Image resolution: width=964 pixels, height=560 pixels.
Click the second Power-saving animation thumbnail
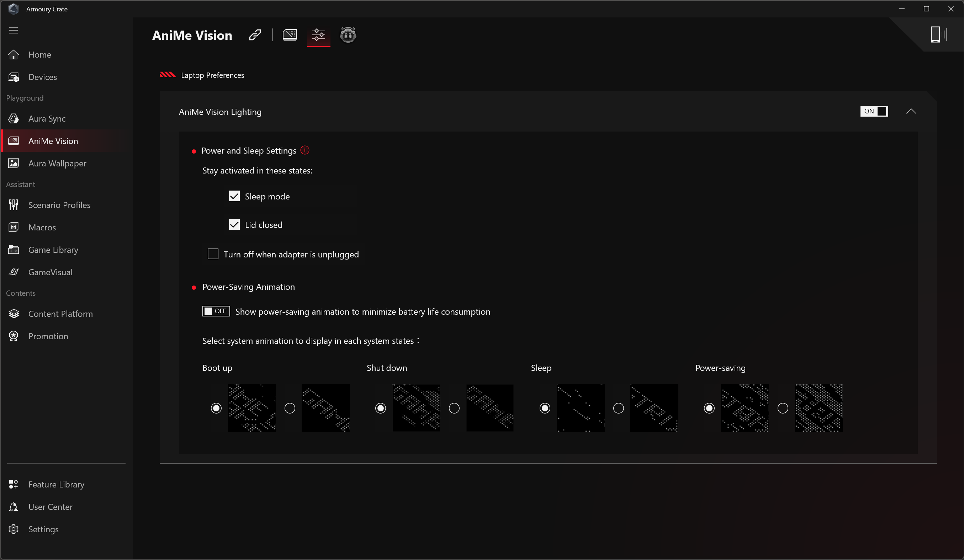(x=818, y=408)
